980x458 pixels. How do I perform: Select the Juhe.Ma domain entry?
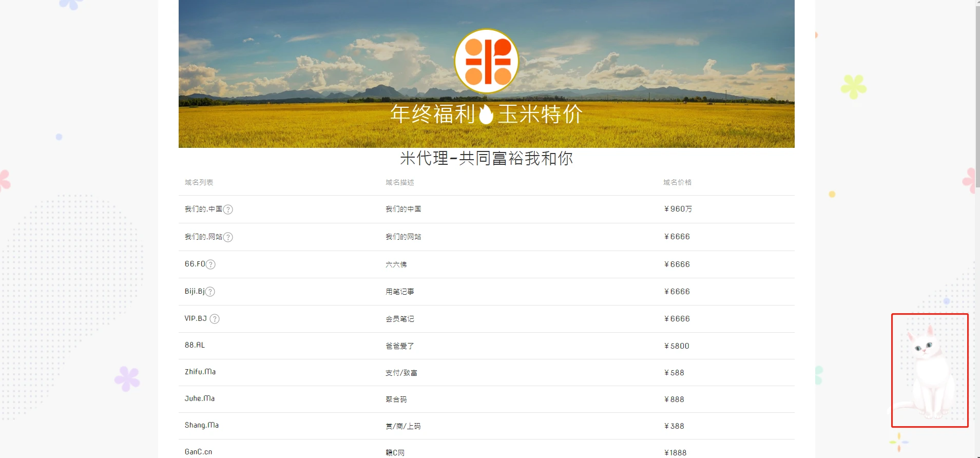[x=200, y=398]
